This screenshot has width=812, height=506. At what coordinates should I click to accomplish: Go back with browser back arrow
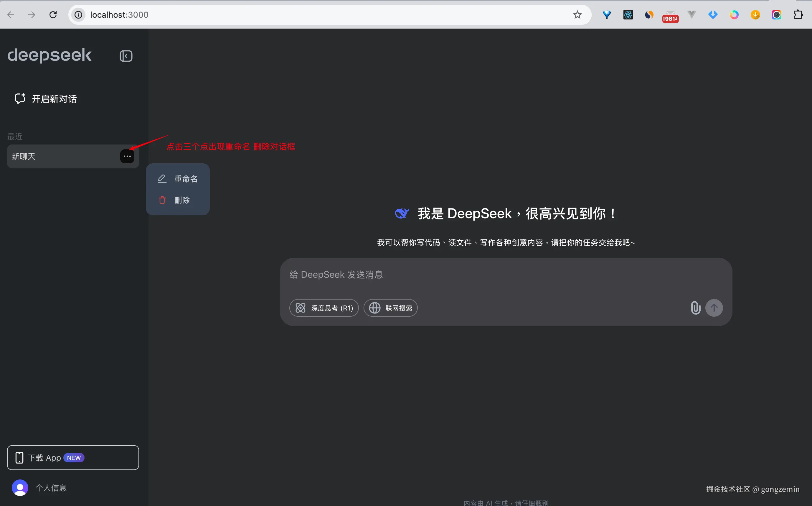coord(11,15)
